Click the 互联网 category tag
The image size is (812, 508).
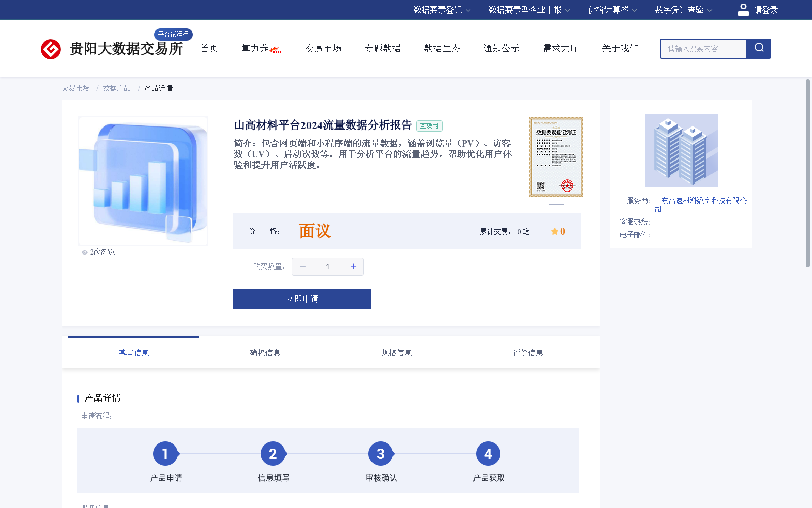click(x=429, y=126)
